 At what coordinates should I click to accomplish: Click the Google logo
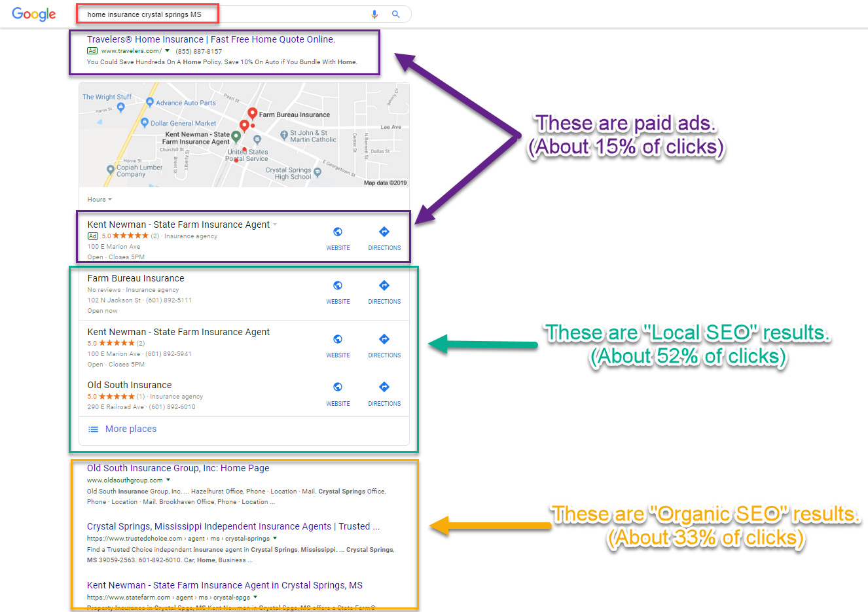coord(34,14)
